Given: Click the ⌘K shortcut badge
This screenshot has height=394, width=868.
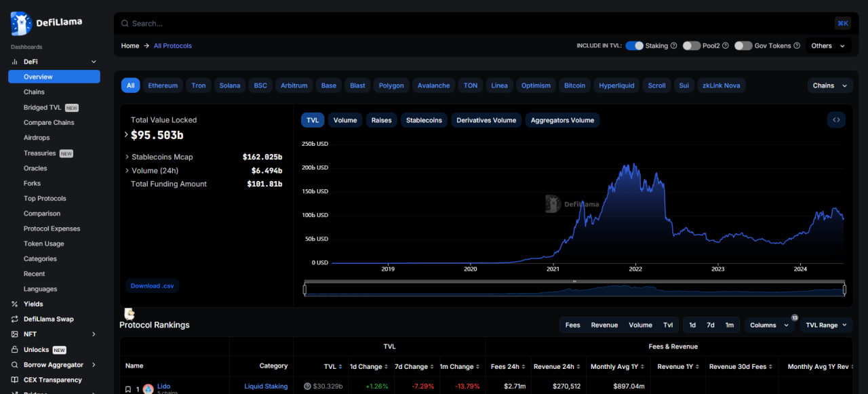Looking at the screenshot, I should (x=843, y=23).
